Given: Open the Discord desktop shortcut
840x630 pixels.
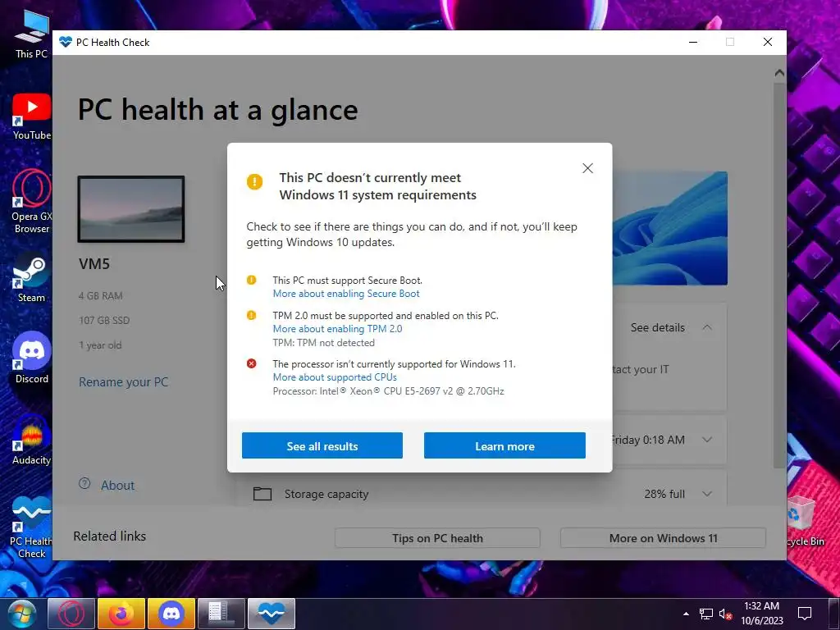Looking at the screenshot, I should 32,358.
